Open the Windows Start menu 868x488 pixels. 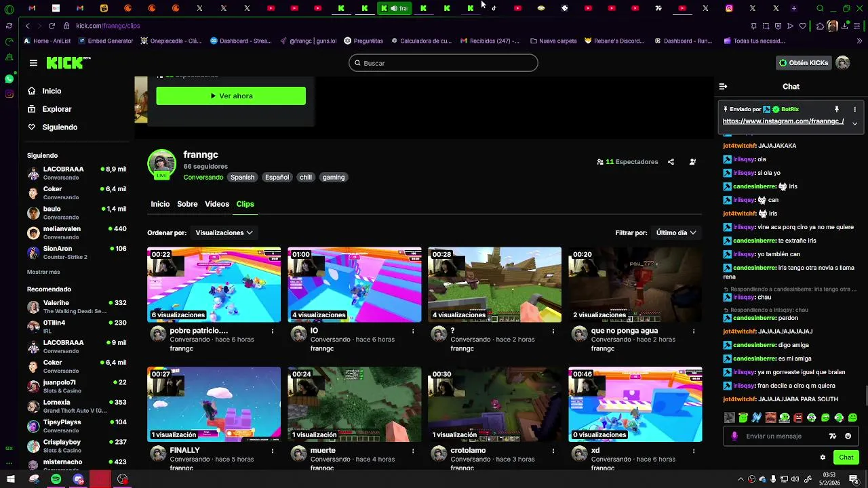coord(12,479)
